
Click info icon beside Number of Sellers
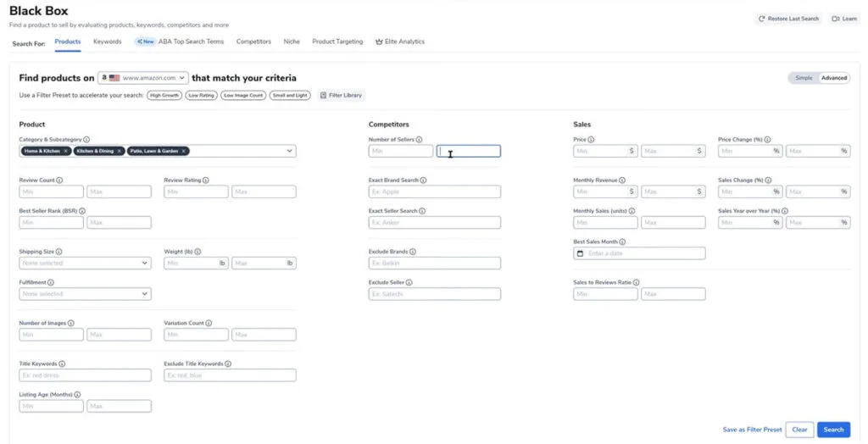[420, 140]
